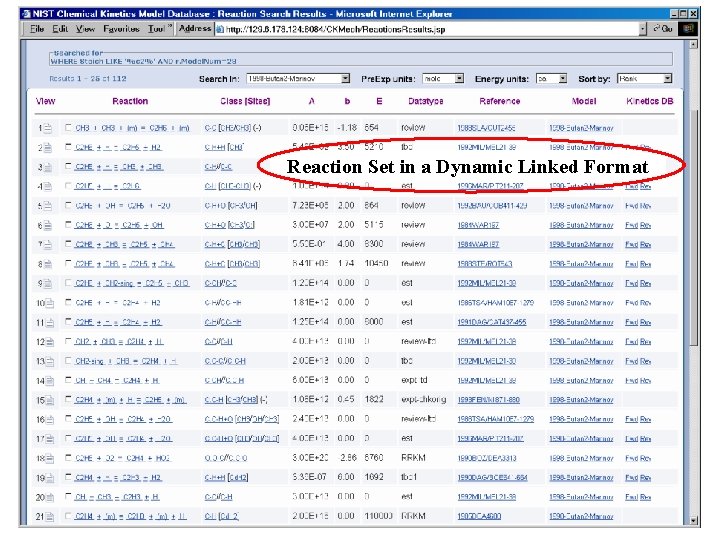Viewport: 720px width, 540px height.
Task: Open view icon for result row 4
Action: tap(48, 186)
